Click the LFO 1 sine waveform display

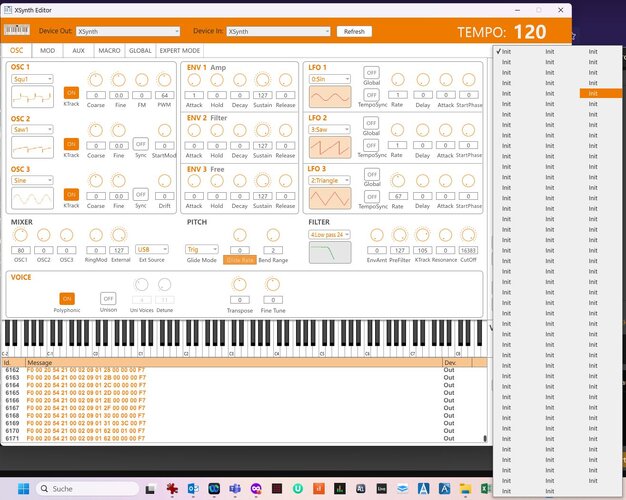(x=330, y=97)
